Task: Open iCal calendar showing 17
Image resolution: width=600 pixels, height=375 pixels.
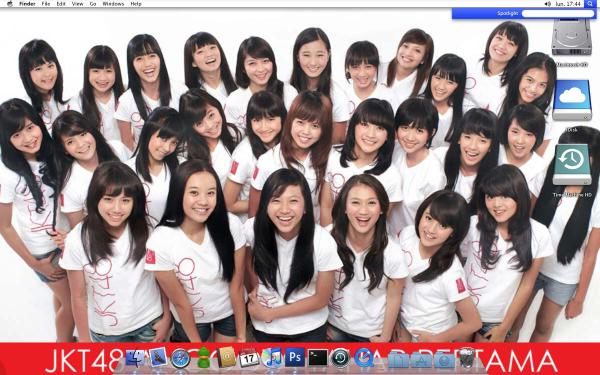Action: (249, 358)
